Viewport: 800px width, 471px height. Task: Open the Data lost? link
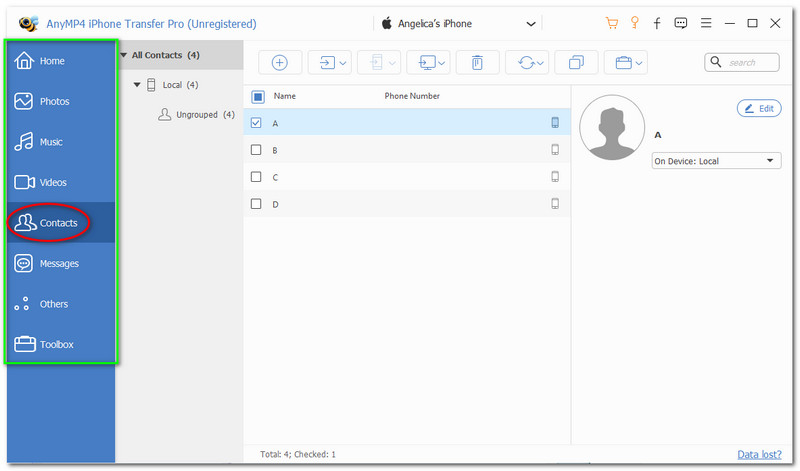click(759, 454)
